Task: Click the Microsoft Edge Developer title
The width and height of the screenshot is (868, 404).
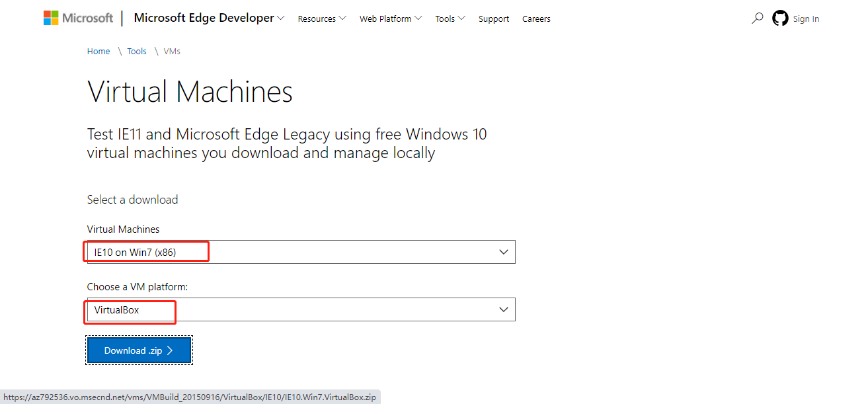Action: click(204, 18)
